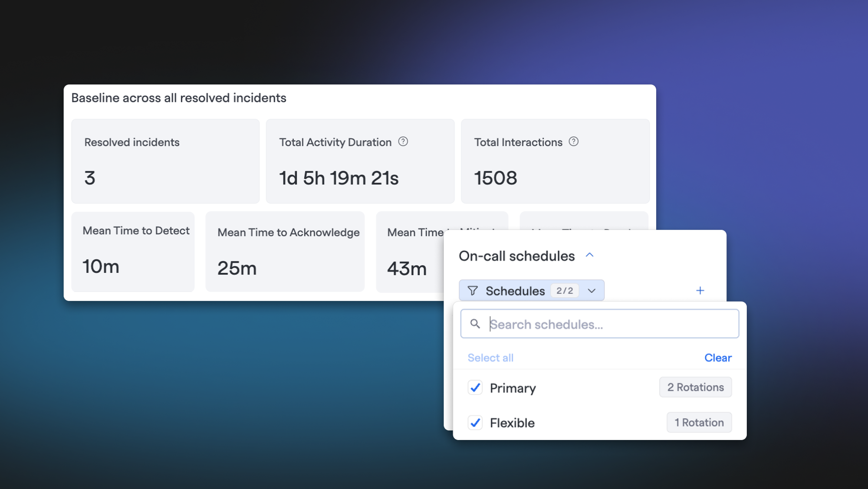
Task: Click the On-call schedules heading
Action: pos(516,256)
